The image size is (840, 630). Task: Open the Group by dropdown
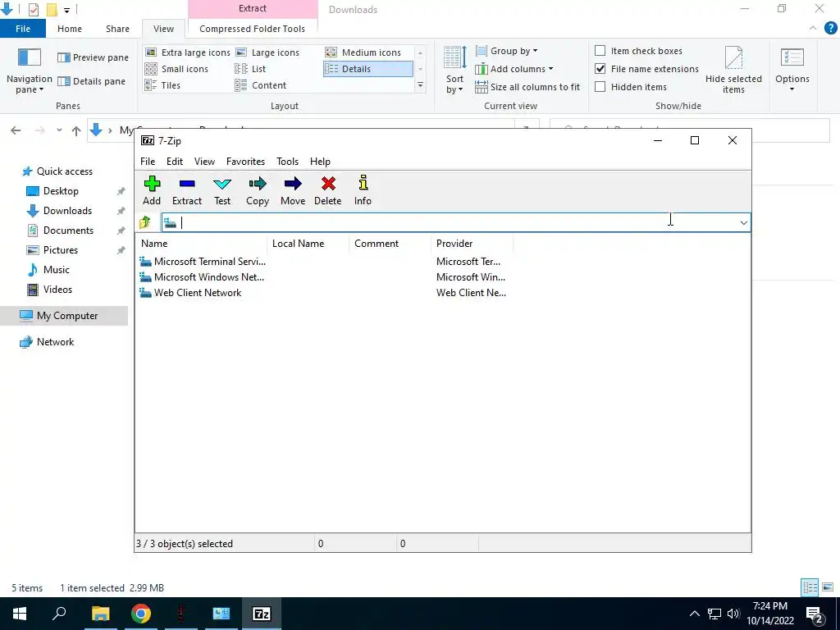click(x=506, y=51)
